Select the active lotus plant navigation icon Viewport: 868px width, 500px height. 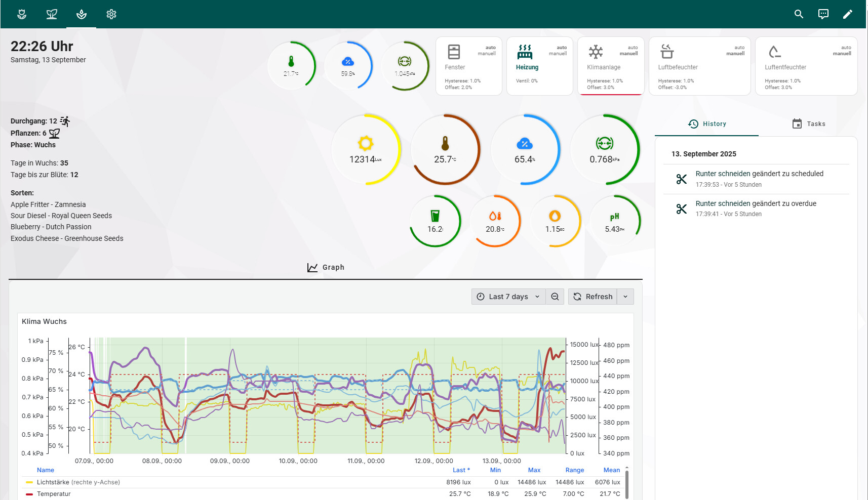coord(82,14)
